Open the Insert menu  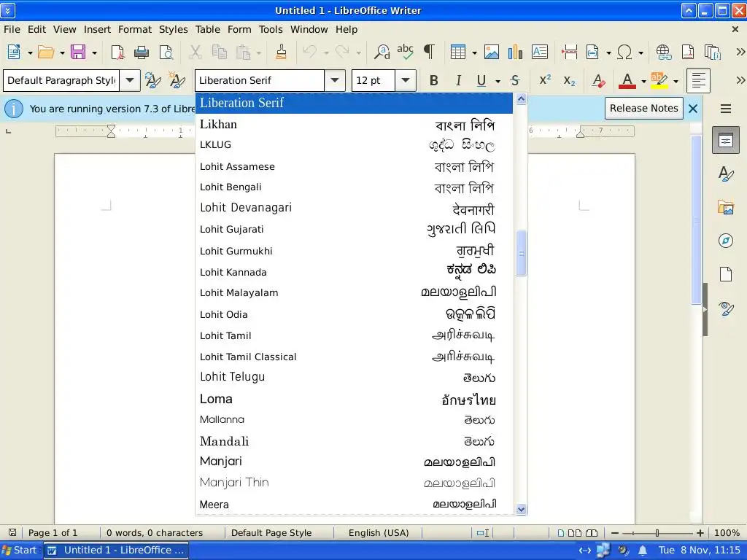(x=97, y=29)
